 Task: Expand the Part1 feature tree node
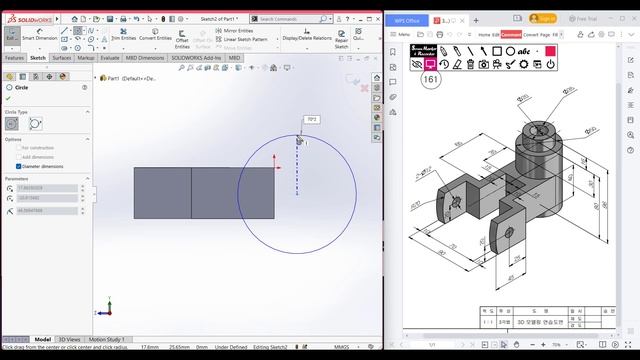pyautogui.click(x=96, y=78)
